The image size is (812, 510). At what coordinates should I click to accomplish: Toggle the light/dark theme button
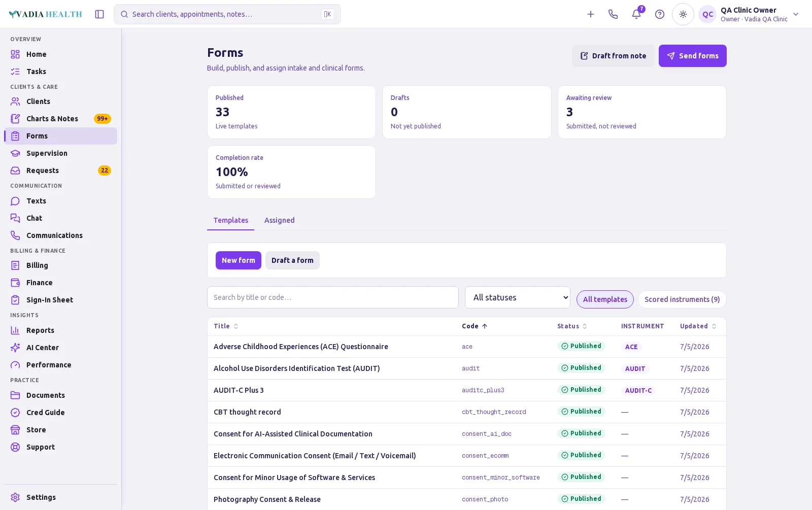pyautogui.click(x=683, y=14)
